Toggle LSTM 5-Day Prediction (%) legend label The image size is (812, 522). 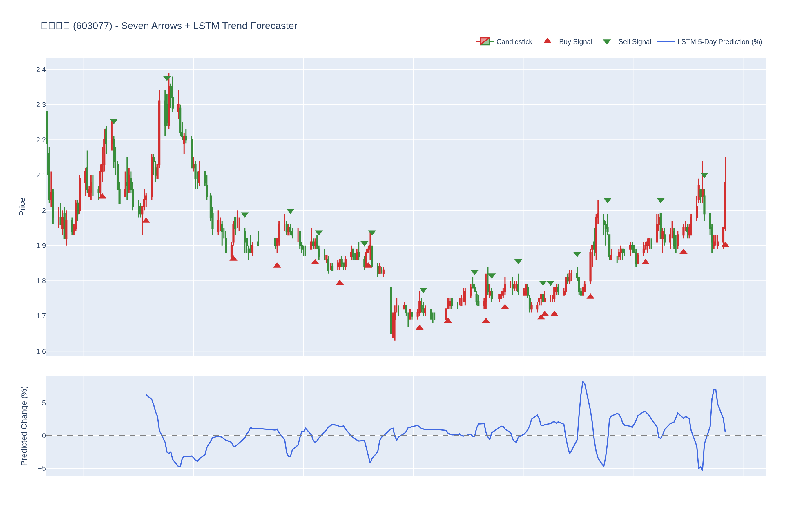(x=719, y=42)
